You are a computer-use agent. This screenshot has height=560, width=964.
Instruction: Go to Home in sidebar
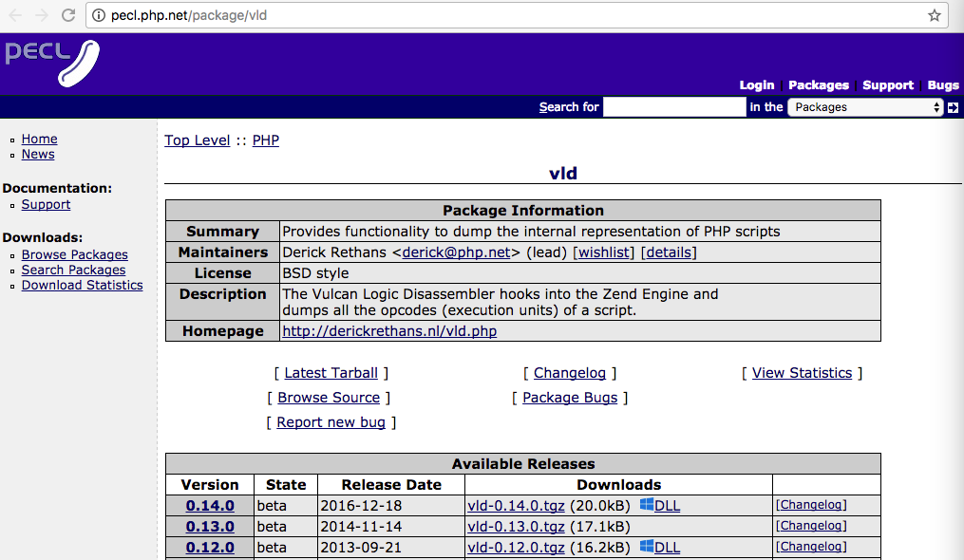tap(39, 139)
